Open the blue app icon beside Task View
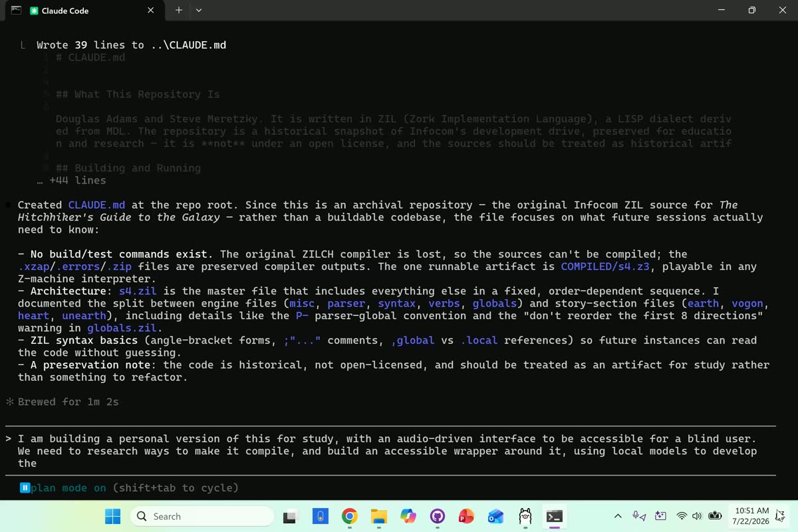798x532 pixels. 321,516
